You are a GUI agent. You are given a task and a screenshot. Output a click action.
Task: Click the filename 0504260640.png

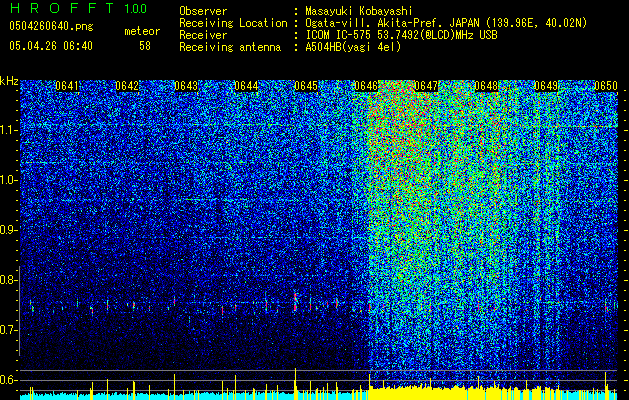pyautogui.click(x=51, y=26)
